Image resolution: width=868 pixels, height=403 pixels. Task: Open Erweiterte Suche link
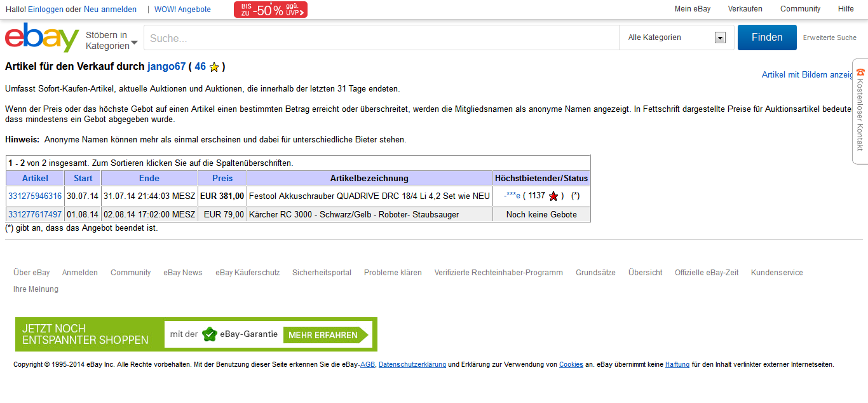[x=830, y=38]
